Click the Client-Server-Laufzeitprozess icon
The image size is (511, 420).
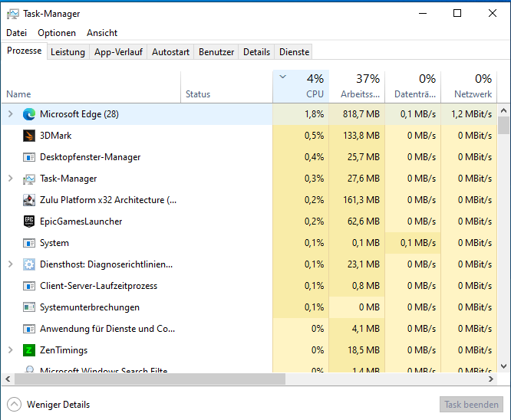29,286
